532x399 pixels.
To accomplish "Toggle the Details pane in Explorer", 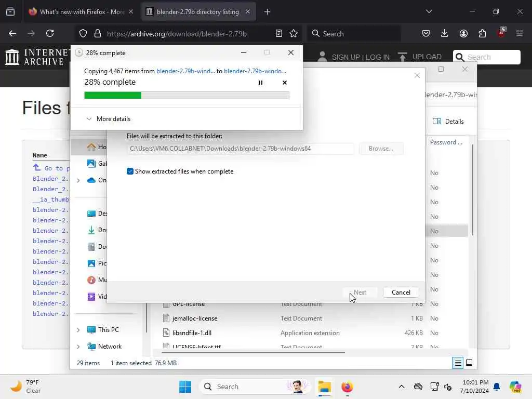I will point(448,122).
